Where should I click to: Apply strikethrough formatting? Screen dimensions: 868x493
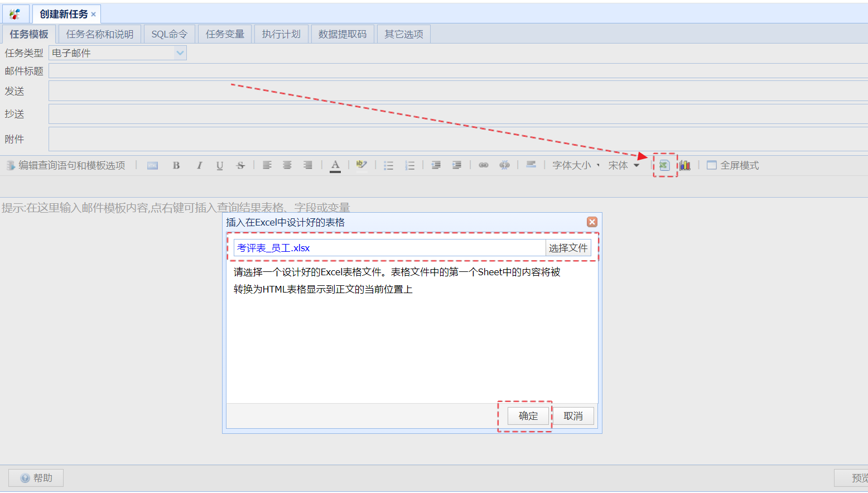pyautogui.click(x=240, y=165)
